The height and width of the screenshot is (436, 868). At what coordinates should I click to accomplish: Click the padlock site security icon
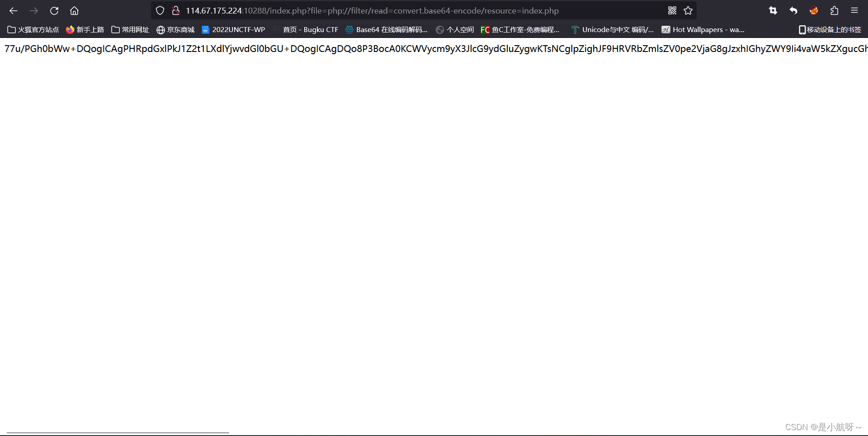click(x=176, y=10)
